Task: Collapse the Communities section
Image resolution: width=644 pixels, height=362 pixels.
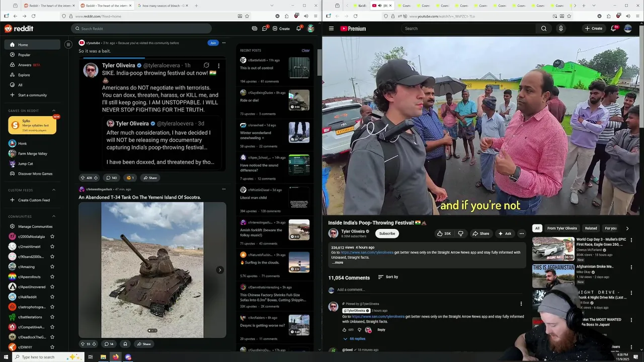Action: coord(54,216)
